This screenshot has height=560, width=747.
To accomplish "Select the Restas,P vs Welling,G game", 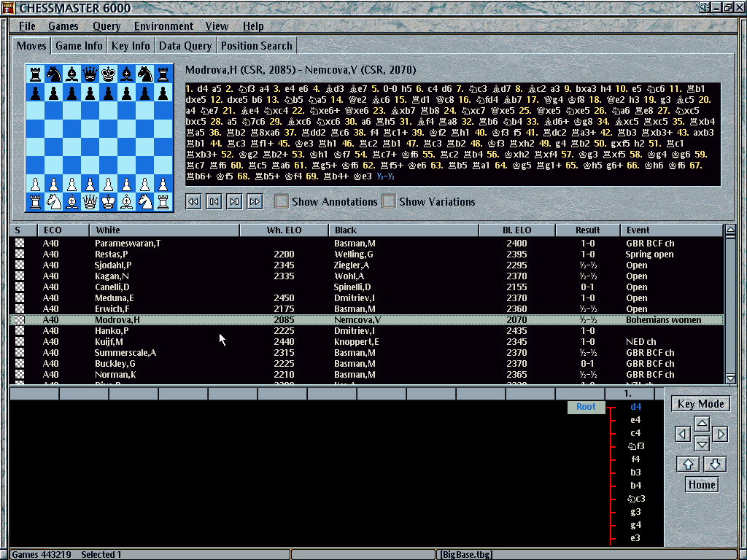I will (366, 254).
